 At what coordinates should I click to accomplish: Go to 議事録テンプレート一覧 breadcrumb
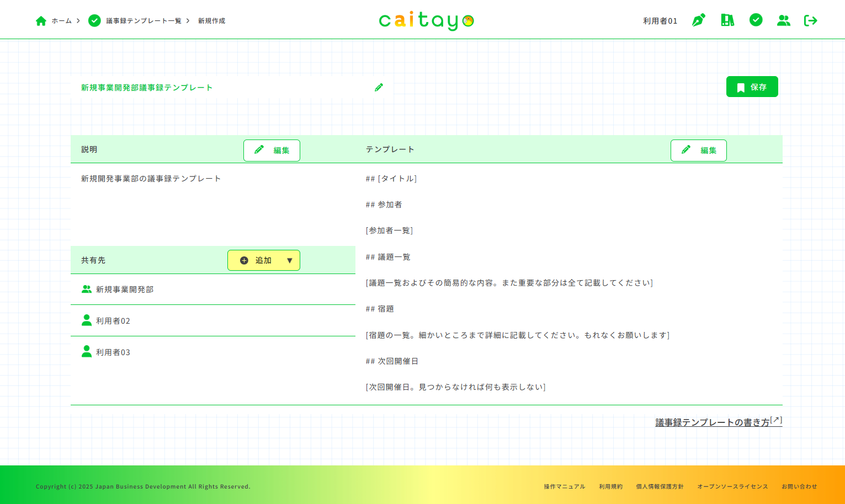(x=144, y=21)
